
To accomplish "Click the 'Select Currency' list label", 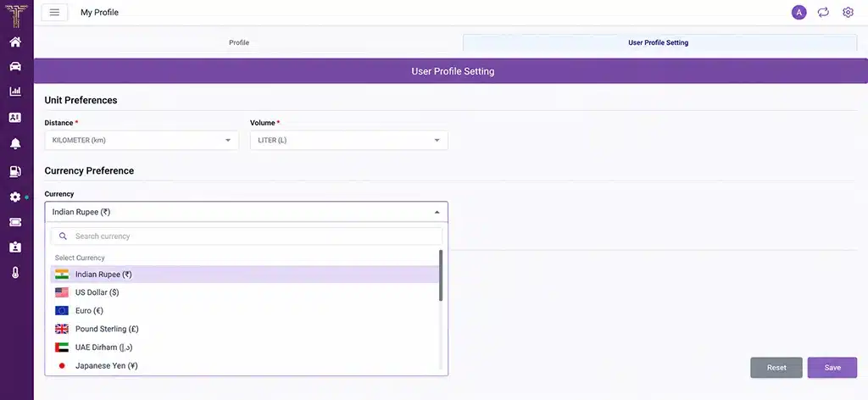I will point(80,258).
